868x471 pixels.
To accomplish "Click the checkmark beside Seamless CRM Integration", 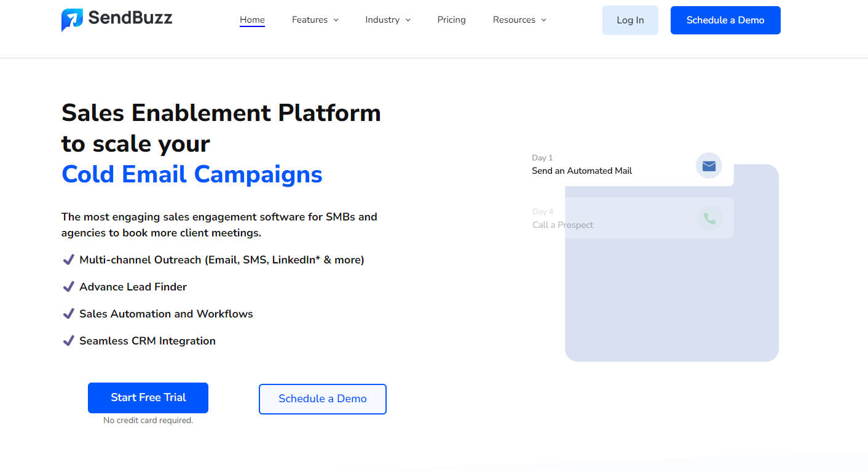I will [x=69, y=341].
